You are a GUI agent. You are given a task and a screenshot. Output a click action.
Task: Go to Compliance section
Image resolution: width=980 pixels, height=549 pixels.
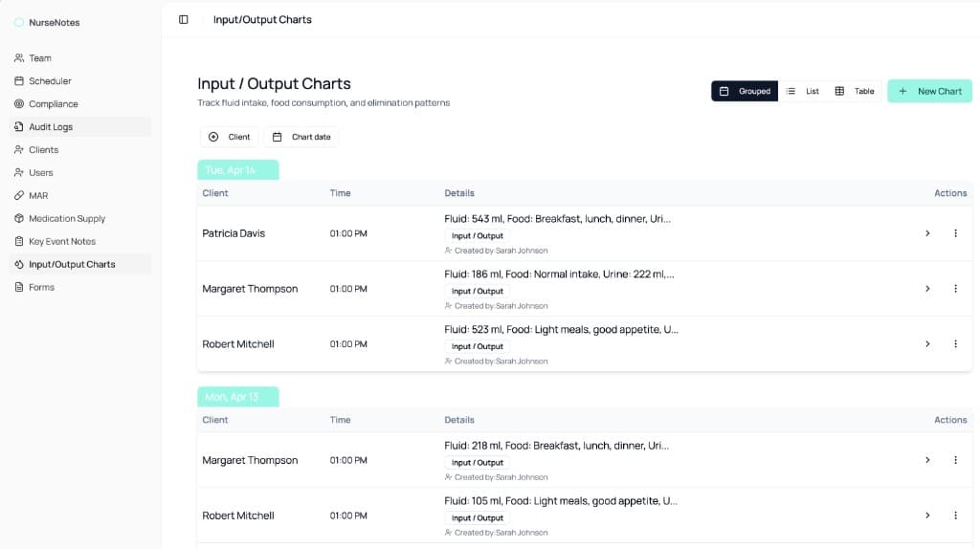(x=80, y=103)
